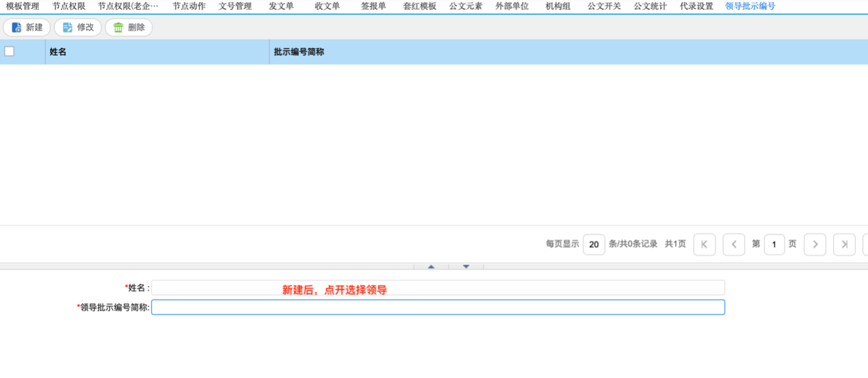The image size is (868, 378).
Task: Click the 领导批示编号简称 input field
Action: click(x=438, y=307)
